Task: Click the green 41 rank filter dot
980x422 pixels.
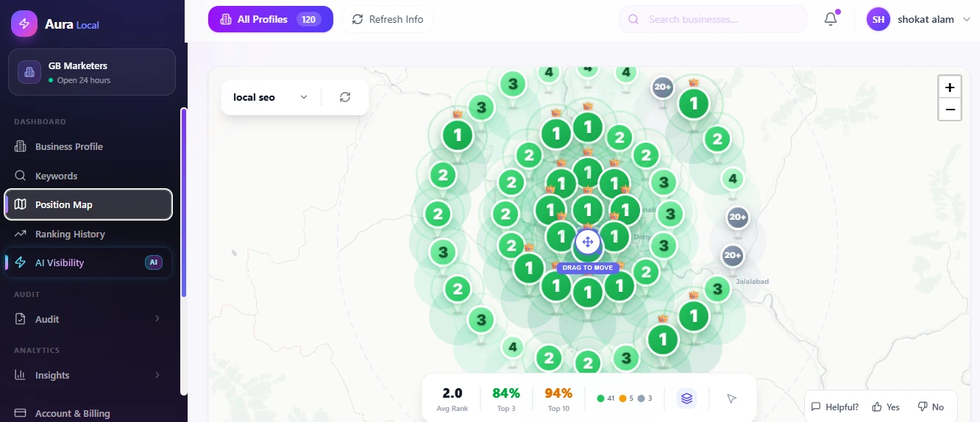Action: click(600, 398)
